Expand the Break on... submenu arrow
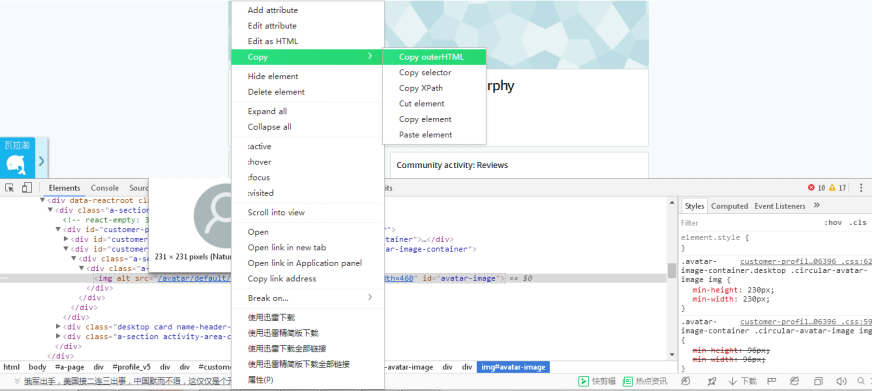Image resolution: width=873 pixels, height=391 pixels. click(370, 297)
